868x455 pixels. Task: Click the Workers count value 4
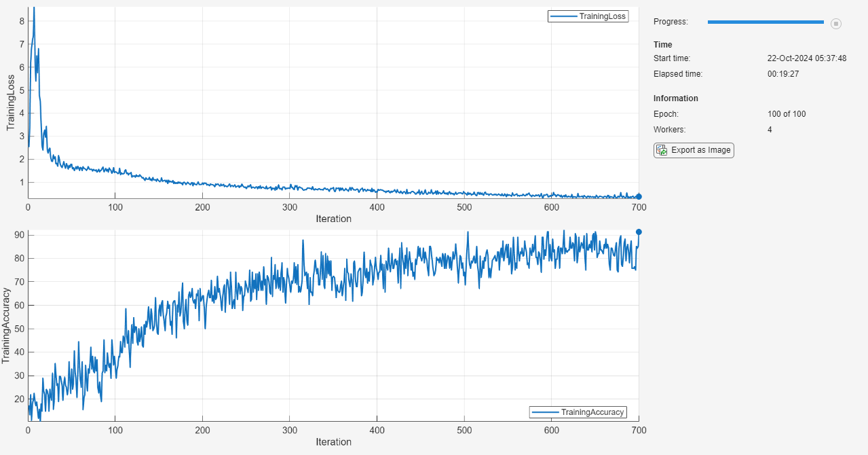coord(770,129)
